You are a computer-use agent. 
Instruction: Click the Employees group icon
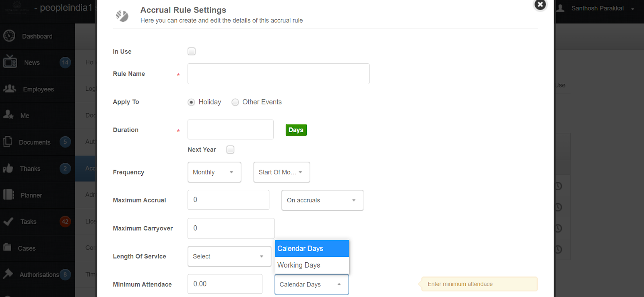click(10, 89)
